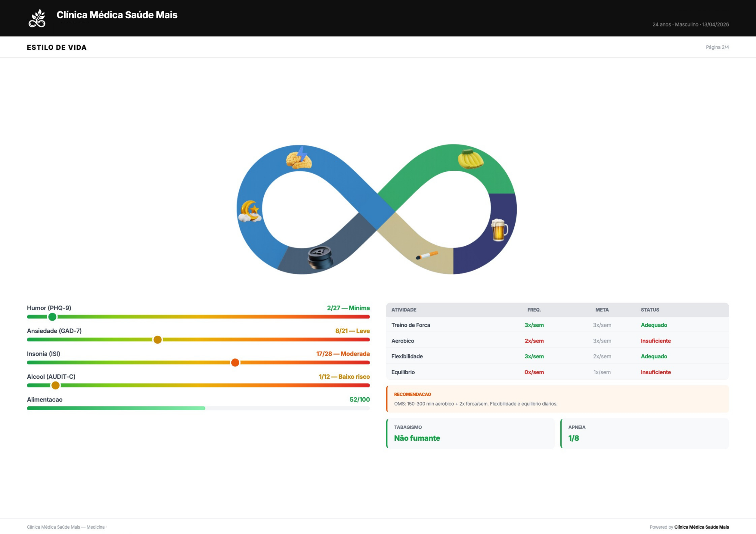Open the Tabagismo Não fumante card
756x534 pixels.
tap(470, 434)
